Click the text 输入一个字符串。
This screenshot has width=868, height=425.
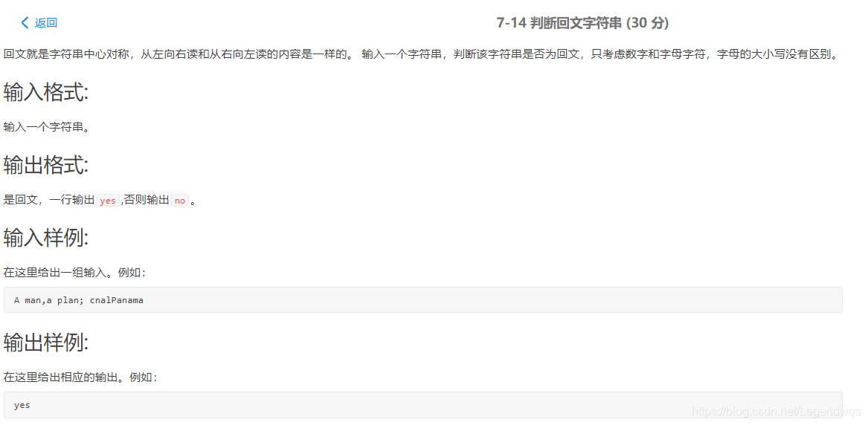(x=47, y=127)
